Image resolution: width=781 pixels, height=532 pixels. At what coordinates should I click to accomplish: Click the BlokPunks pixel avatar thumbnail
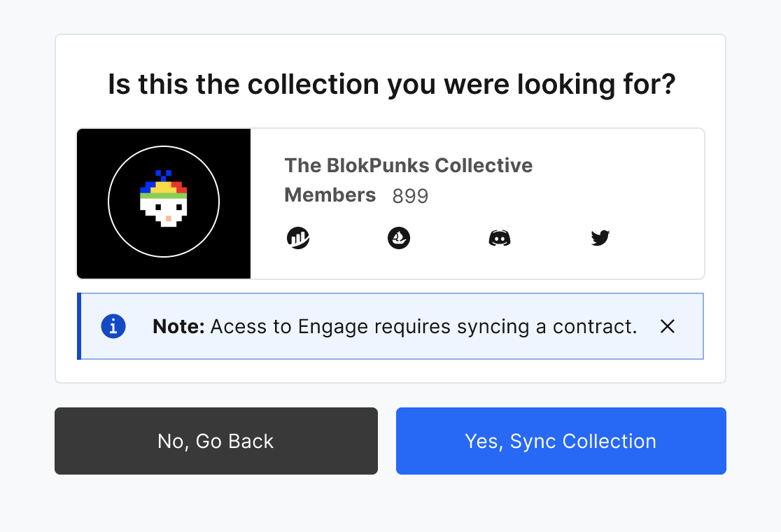click(164, 204)
